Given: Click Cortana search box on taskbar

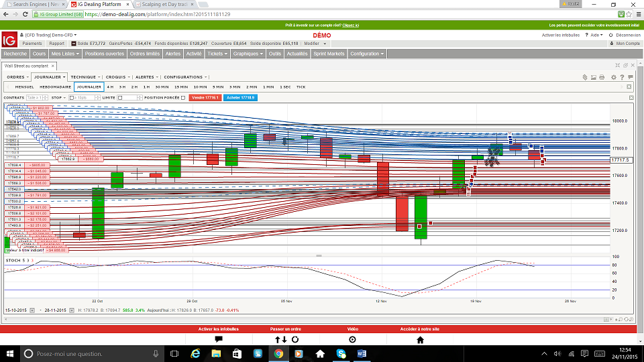Looking at the screenshot, I should point(91,353).
